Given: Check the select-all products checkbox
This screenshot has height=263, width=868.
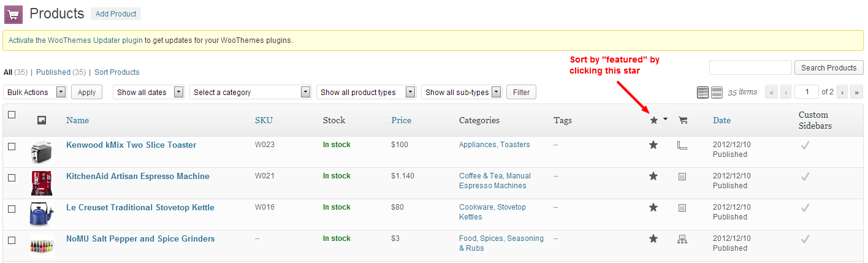Looking at the screenshot, I should click(x=12, y=115).
